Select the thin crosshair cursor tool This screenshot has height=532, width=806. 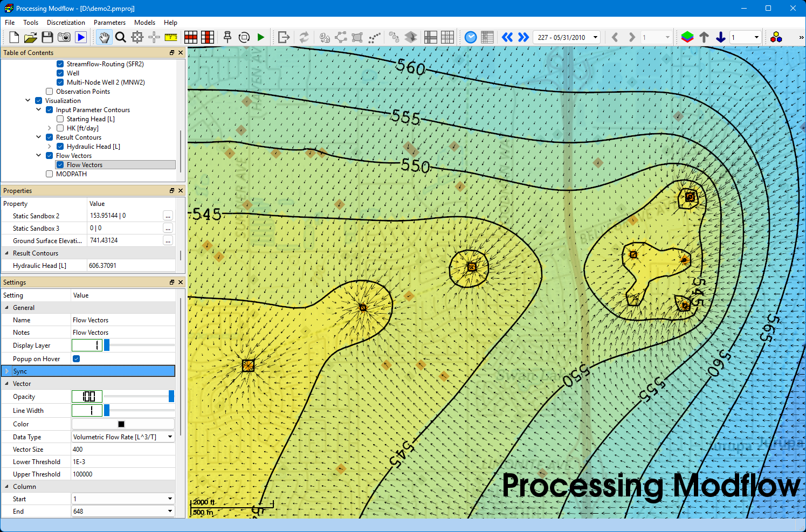(154, 37)
